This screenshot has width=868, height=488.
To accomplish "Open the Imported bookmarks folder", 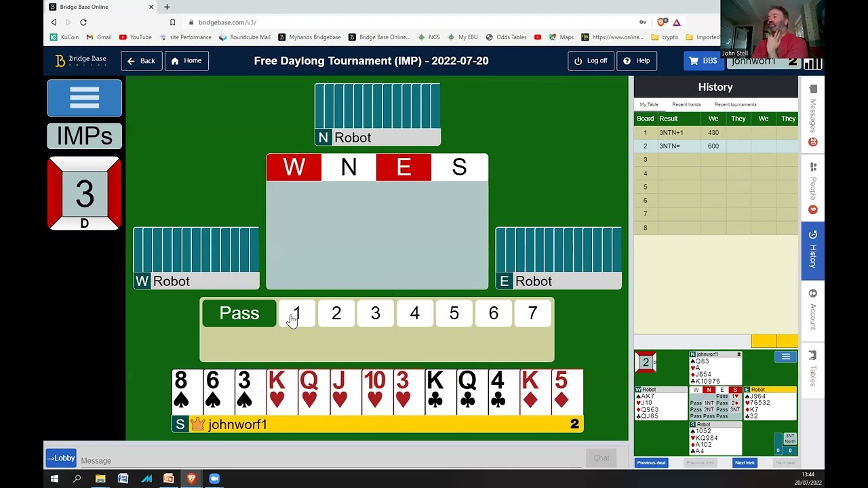I will 703,37.
